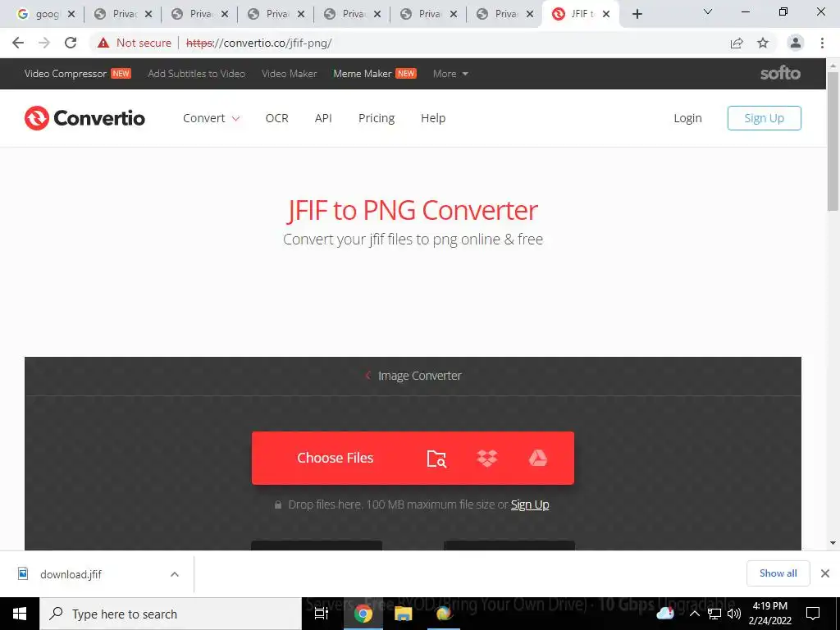This screenshot has height=630, width=840.
Task: Click the Login link
Action: click(687, 118)
